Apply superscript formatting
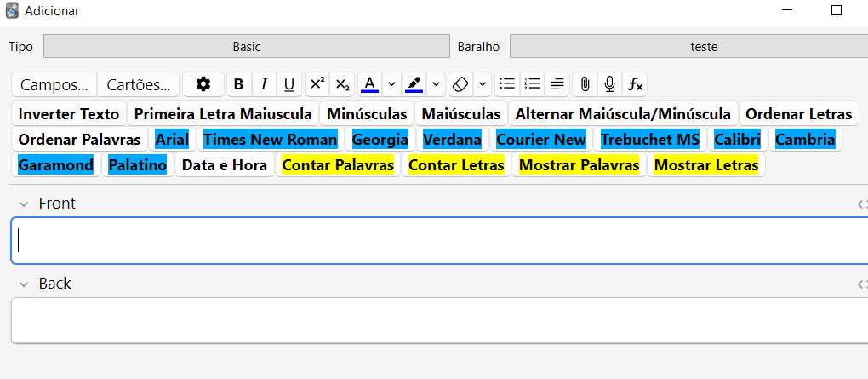868x379 pixels. click(x=317, y=84)
